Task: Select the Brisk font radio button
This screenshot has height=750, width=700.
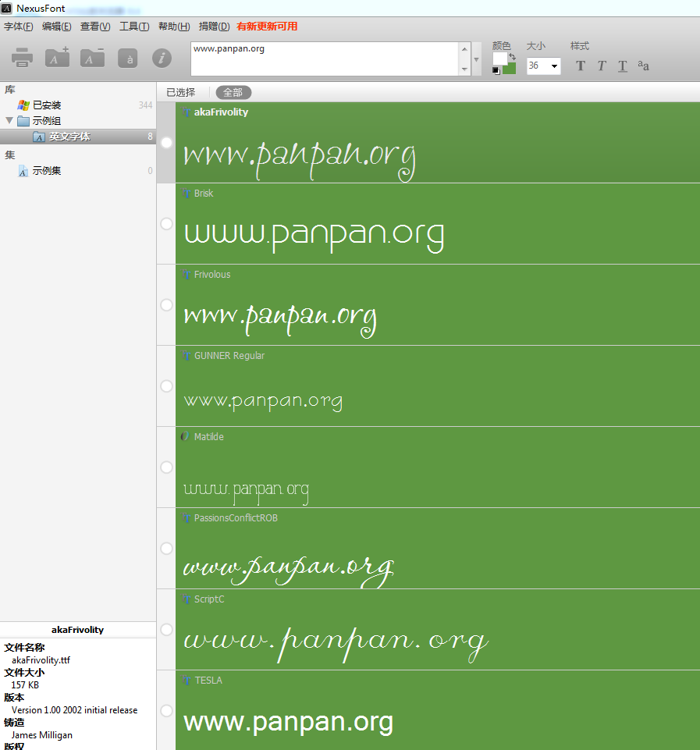Action: 166,224
